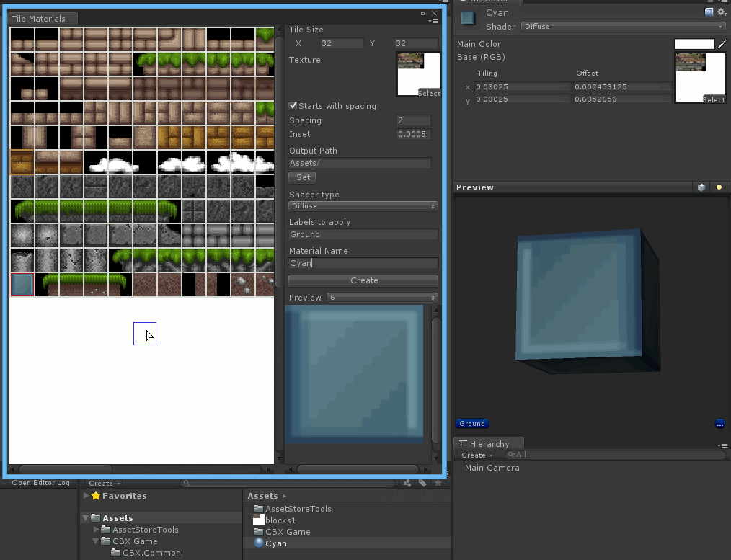The image size is (731, 560).
Task: Click the 3D cube material preview
Action: (588, 302)
